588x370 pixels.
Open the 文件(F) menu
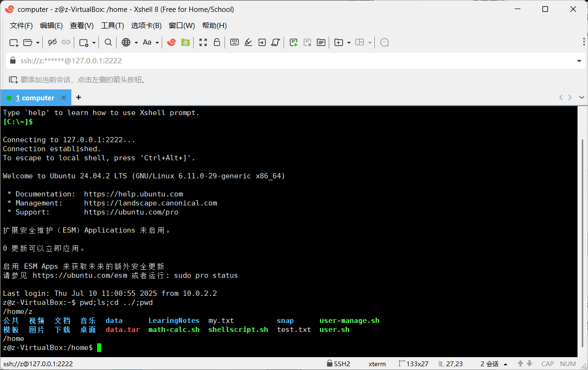tap(21, 25)
